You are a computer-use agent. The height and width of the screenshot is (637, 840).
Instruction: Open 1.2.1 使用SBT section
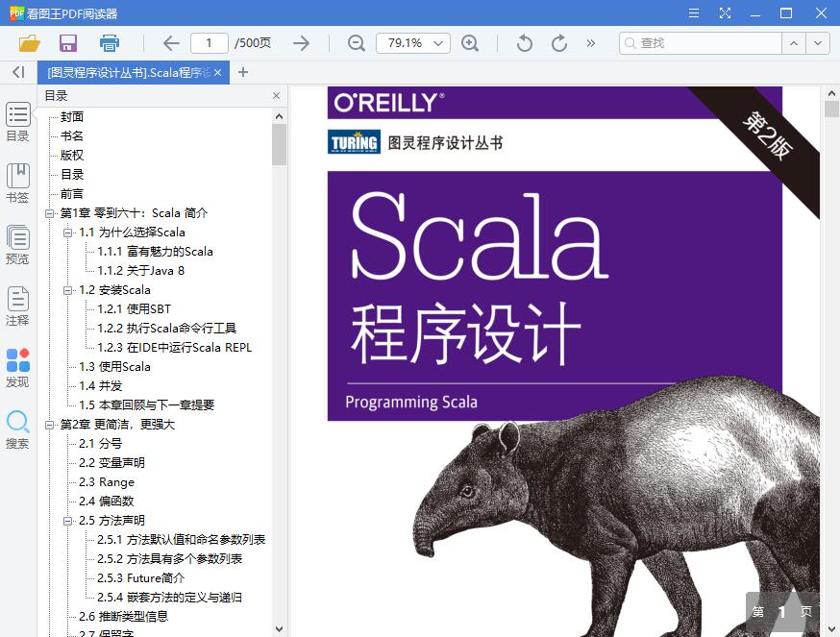pyautogui.click(x=135, y=309)
